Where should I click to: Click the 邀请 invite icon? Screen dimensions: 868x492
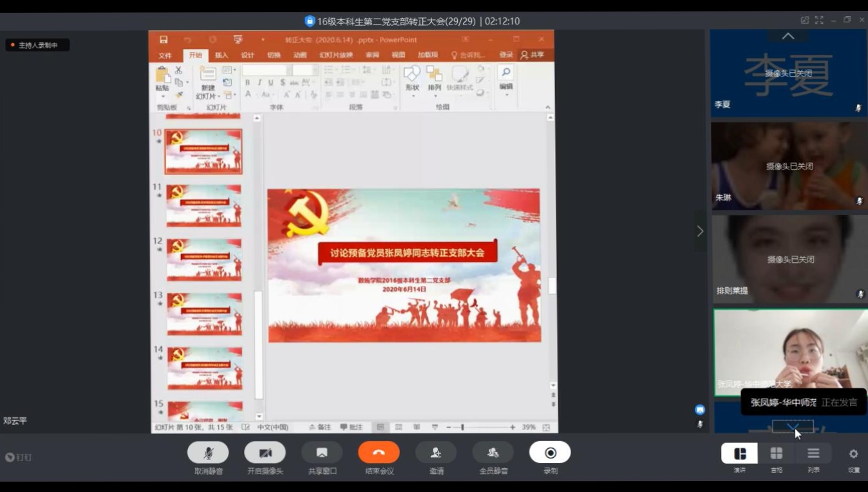tap(436, 453)
